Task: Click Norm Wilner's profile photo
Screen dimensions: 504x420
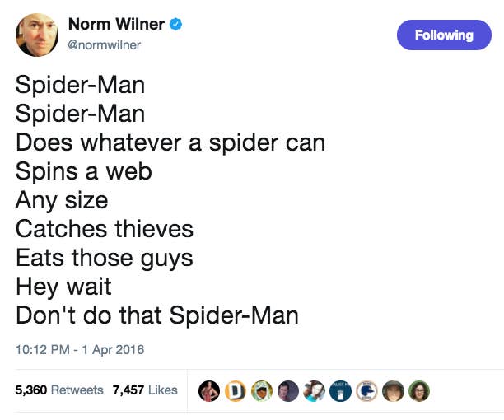Action: pyautogui.click(x=36, y=35)
